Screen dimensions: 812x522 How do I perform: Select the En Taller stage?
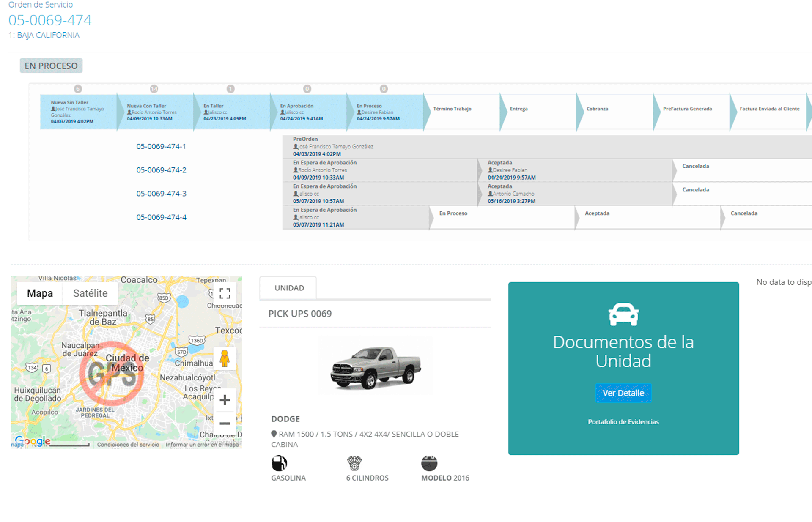coord(232,112)
